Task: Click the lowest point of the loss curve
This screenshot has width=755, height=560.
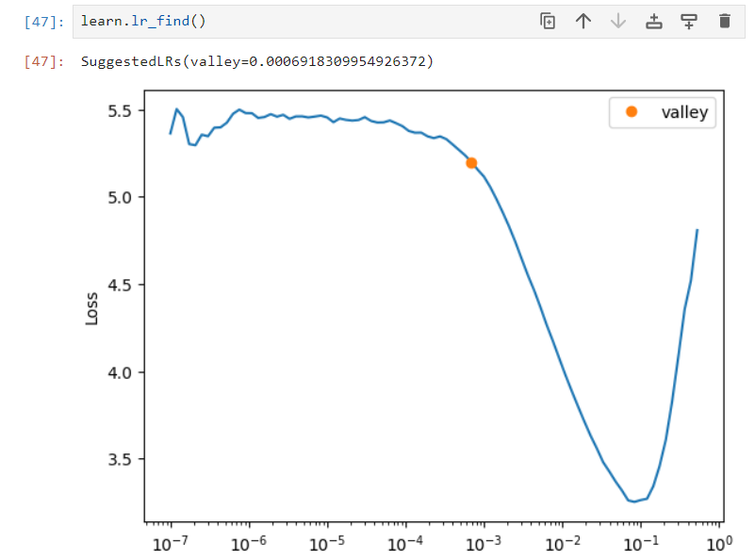Action: coord(633,501)
